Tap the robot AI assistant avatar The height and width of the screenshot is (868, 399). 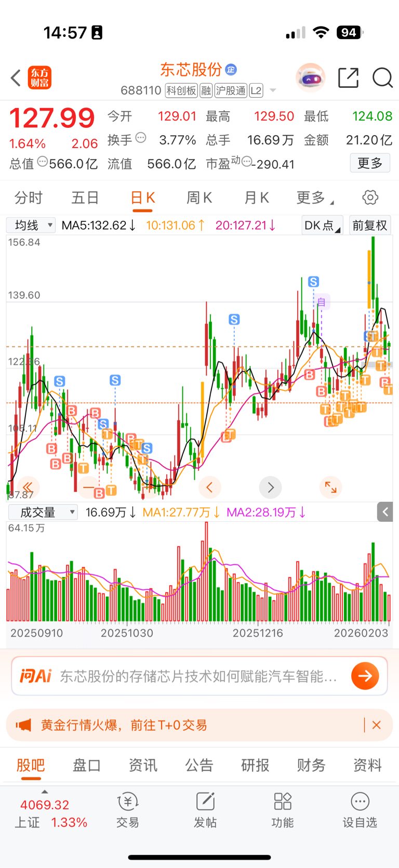310,78
